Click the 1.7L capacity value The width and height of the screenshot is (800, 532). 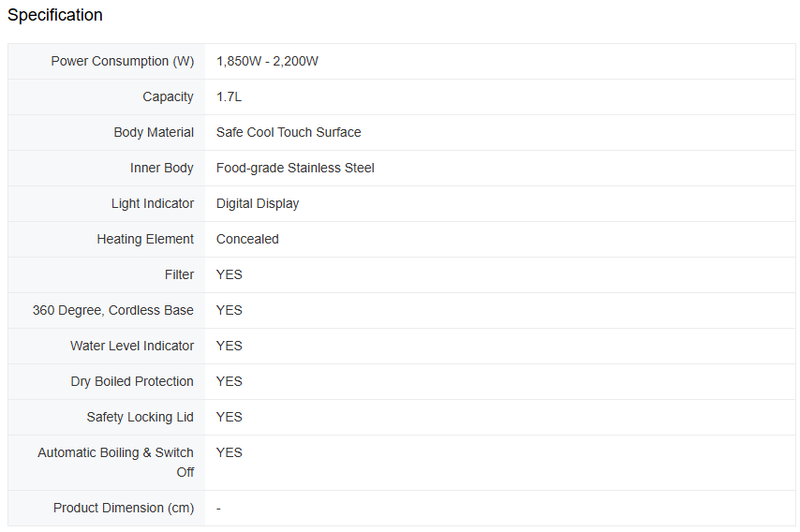click(x=229, y=96)
